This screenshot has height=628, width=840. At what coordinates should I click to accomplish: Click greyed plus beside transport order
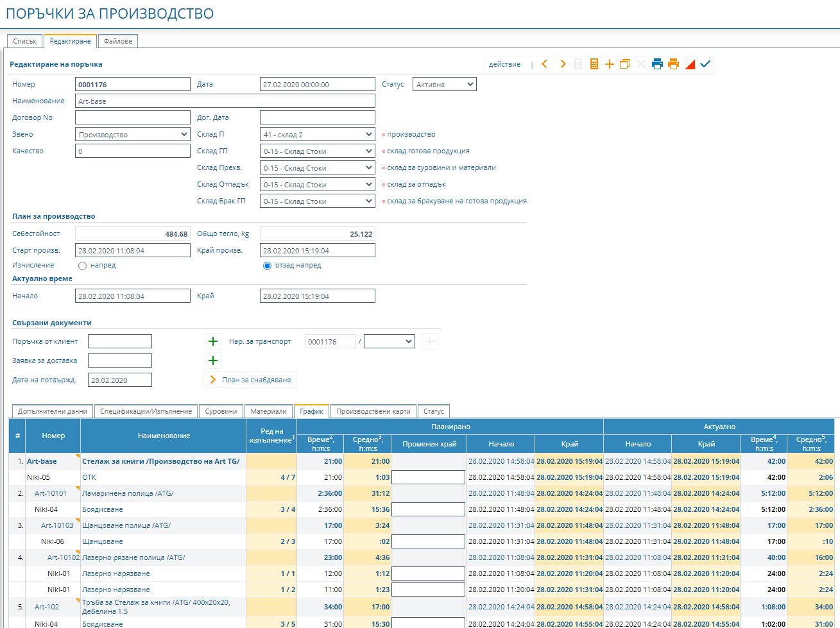point(430,341)
